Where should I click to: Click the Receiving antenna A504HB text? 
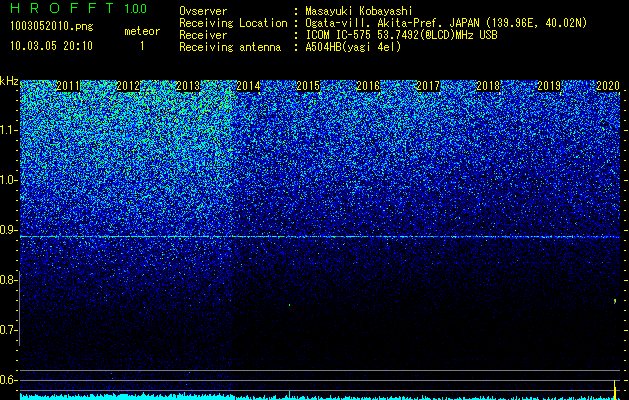pyautogui.click(x=353, y=47)
